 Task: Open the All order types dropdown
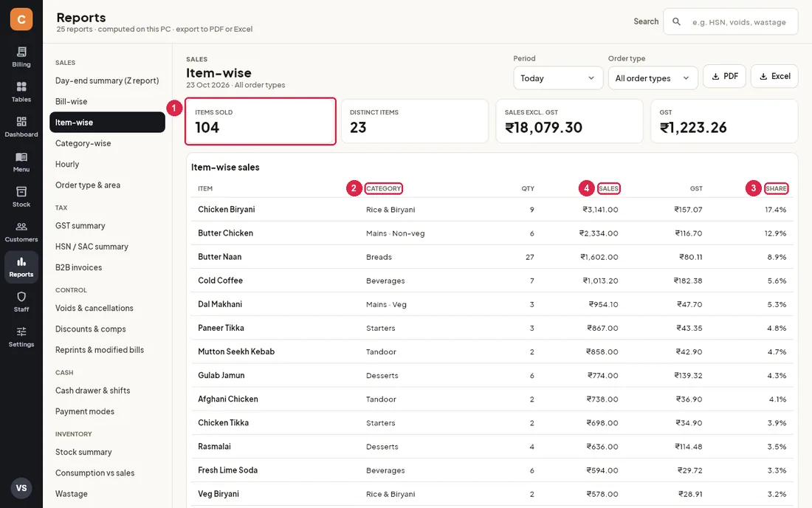coord(653,78)
